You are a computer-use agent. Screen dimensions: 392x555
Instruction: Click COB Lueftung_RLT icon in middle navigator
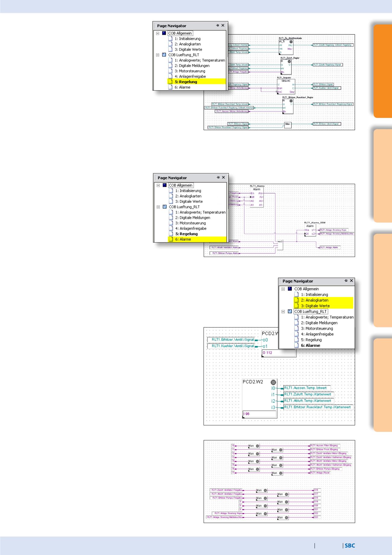click(x=165, y=207)
